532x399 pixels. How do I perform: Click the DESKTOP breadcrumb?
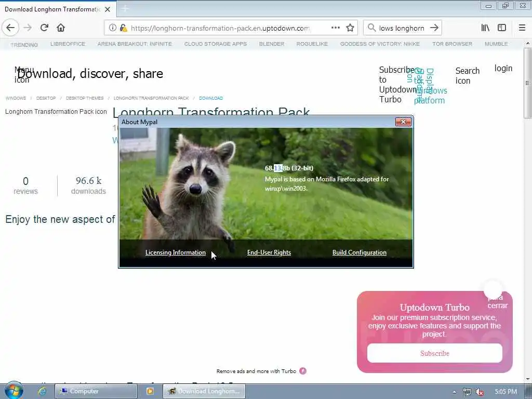[46, 98]
